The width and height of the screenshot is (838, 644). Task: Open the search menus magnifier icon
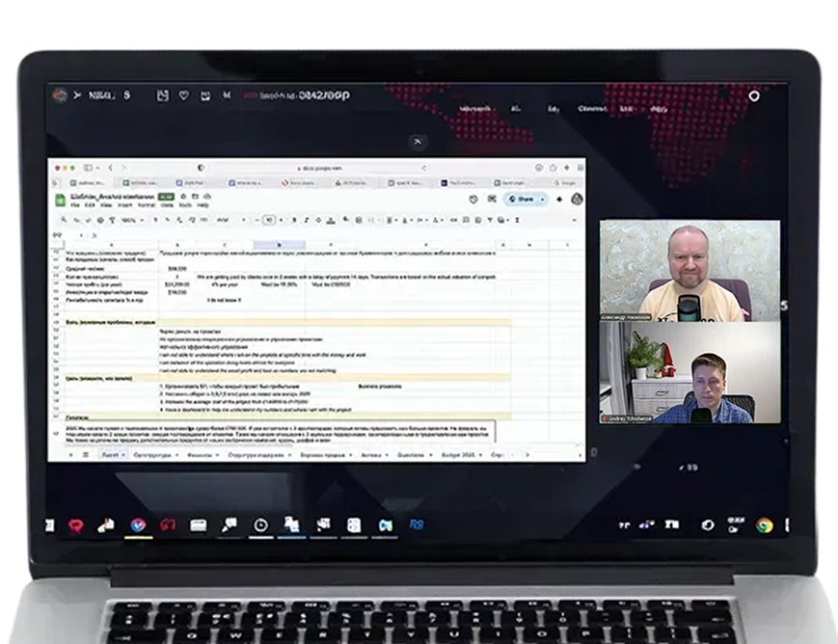tap(64, 220)
